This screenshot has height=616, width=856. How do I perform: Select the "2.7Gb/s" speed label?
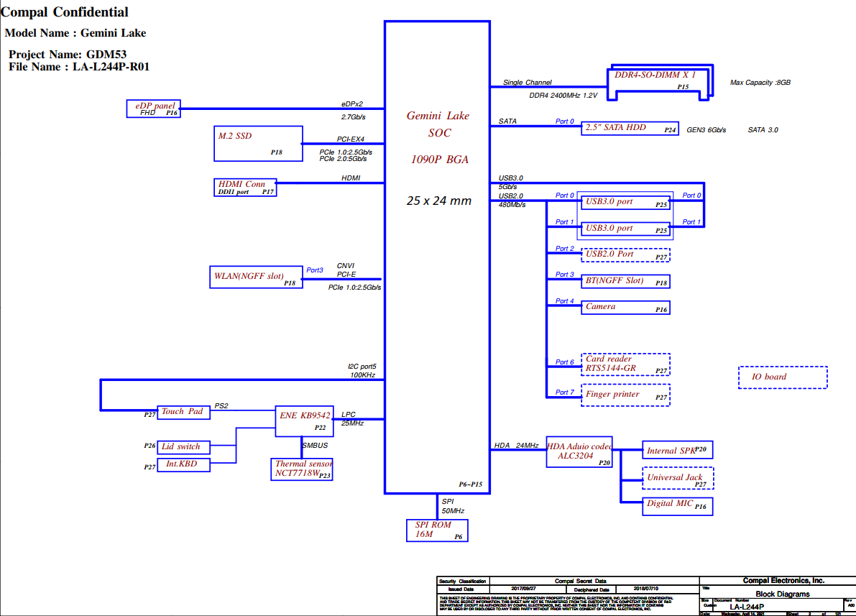353,117
